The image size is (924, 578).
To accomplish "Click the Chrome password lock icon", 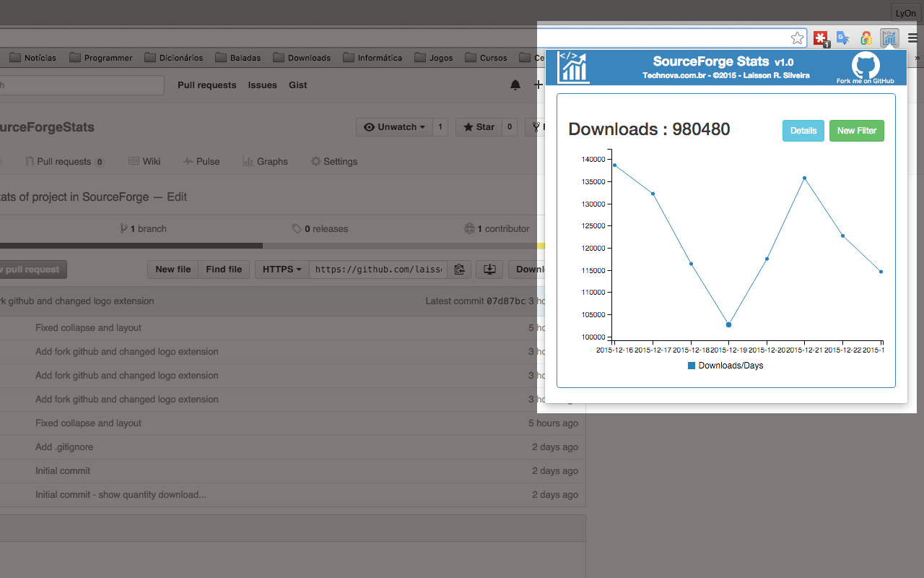I will (866, 38).
